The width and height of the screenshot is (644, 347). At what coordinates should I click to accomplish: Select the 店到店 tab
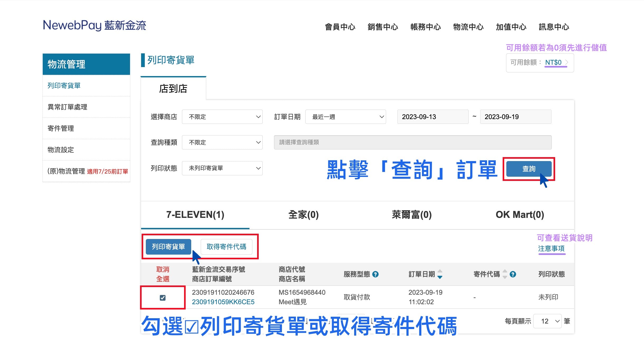[173, 89]
